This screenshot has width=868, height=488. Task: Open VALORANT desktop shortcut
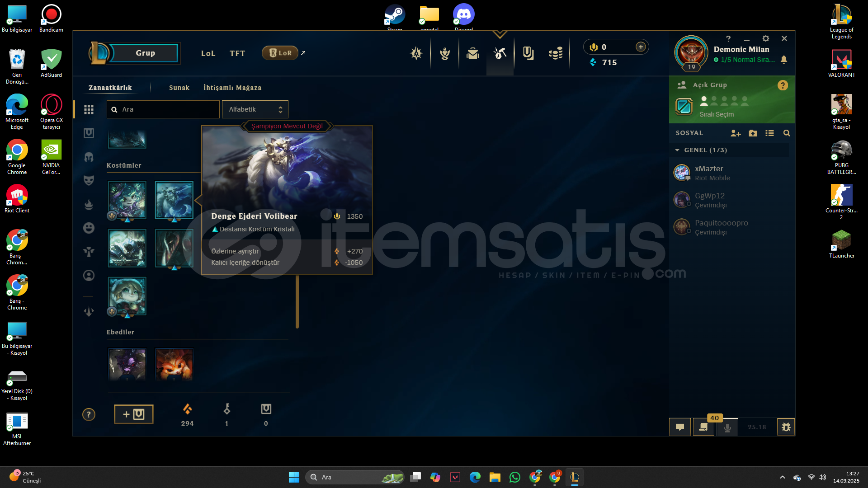(841, 63)
